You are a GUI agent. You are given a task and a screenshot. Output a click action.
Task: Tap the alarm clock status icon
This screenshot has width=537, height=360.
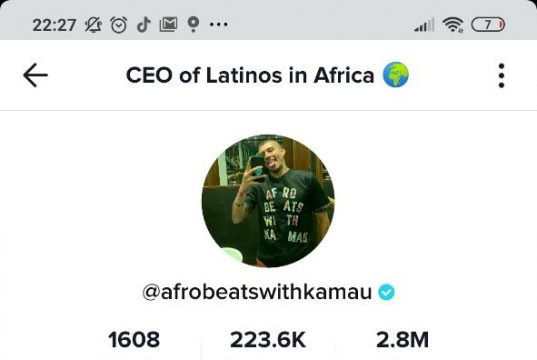pyautogui.click(x=119, y=25)
